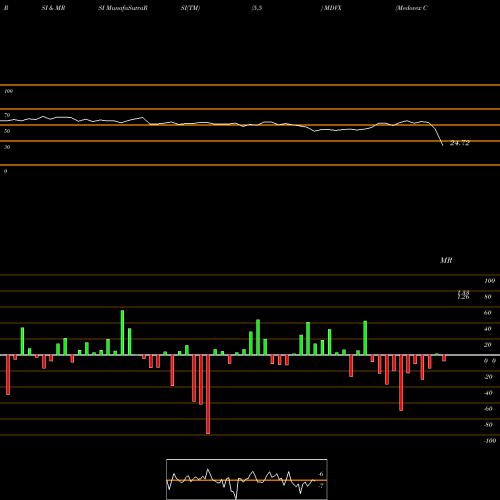Click the RSI axis label 30

[x=7, y=147]
